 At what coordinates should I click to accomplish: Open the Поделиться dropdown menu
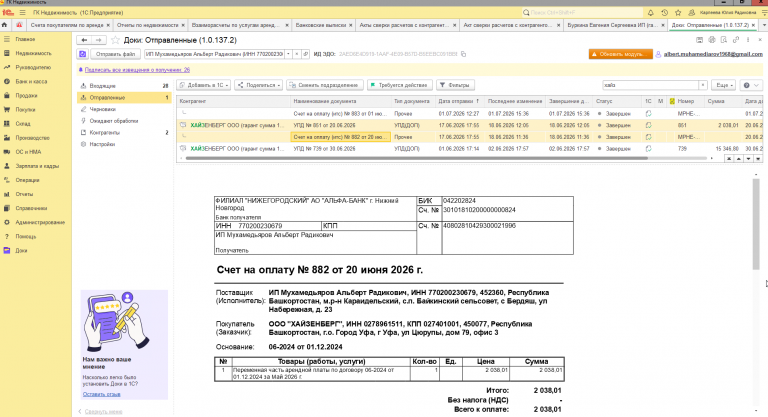259,85
